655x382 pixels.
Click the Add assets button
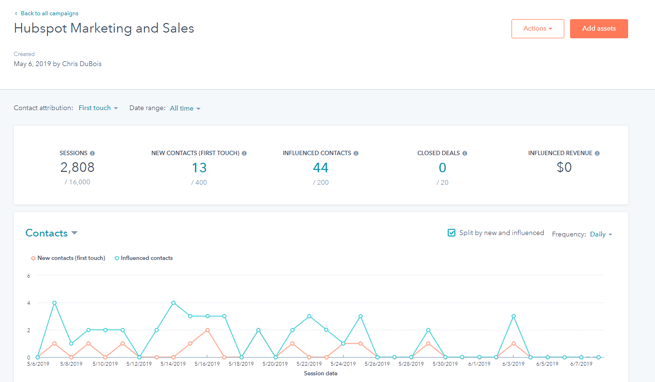[x=599, y=28]
